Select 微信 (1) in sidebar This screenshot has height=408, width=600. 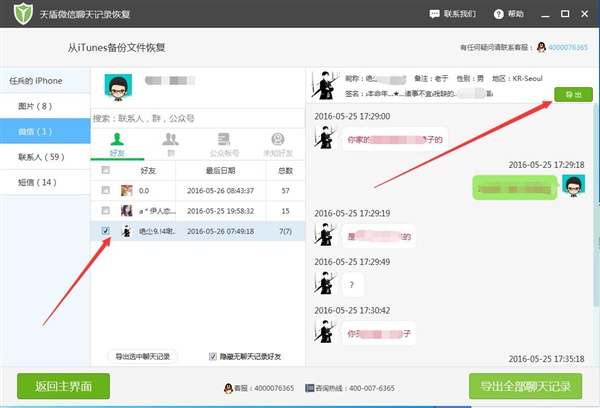pos(45,131)
